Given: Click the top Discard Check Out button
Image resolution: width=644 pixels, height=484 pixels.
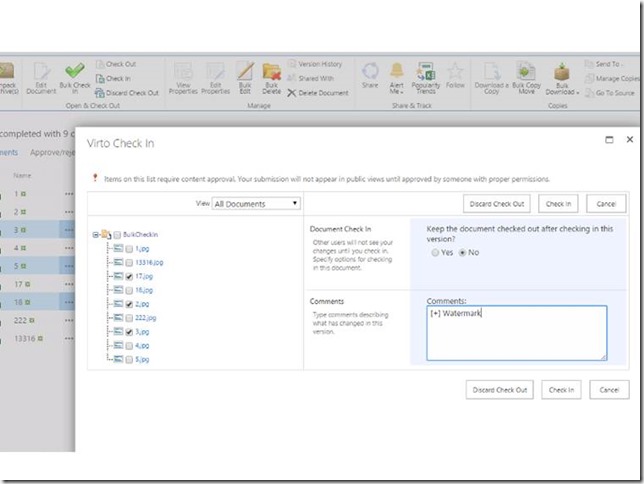Looking at the screenshot, I should [498, 203].
